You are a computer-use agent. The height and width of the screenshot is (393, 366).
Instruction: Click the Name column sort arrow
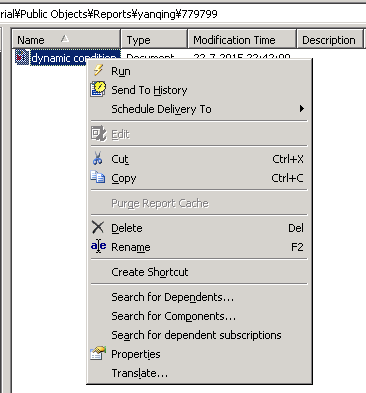(x=65, y=39)
